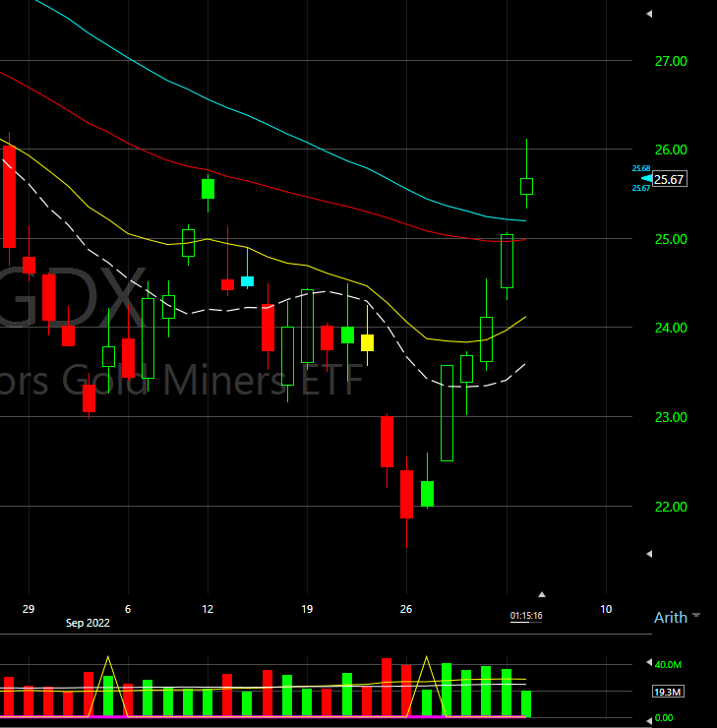Click the 22.00 price axis label

coord(671,507)
